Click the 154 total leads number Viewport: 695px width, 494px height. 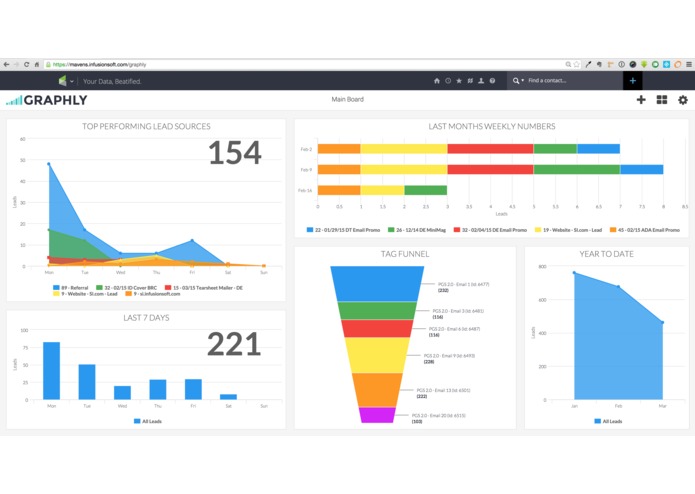pos(234,153)
